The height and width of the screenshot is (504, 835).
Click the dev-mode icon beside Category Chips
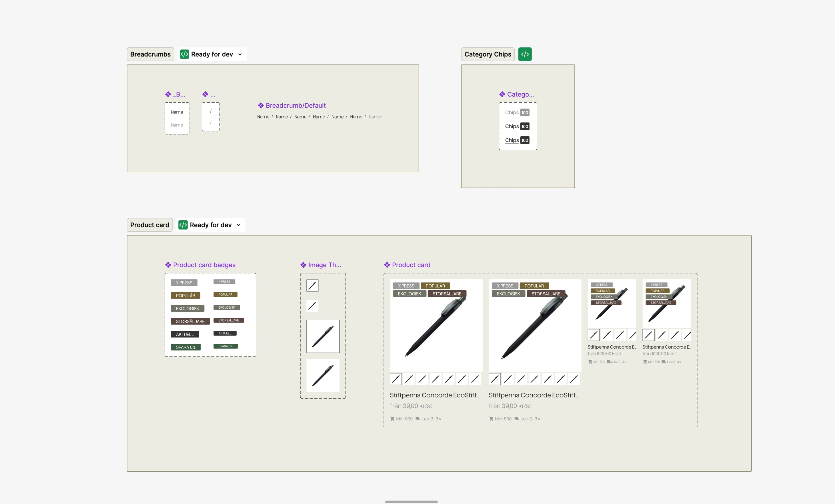(x=525, y=54)
